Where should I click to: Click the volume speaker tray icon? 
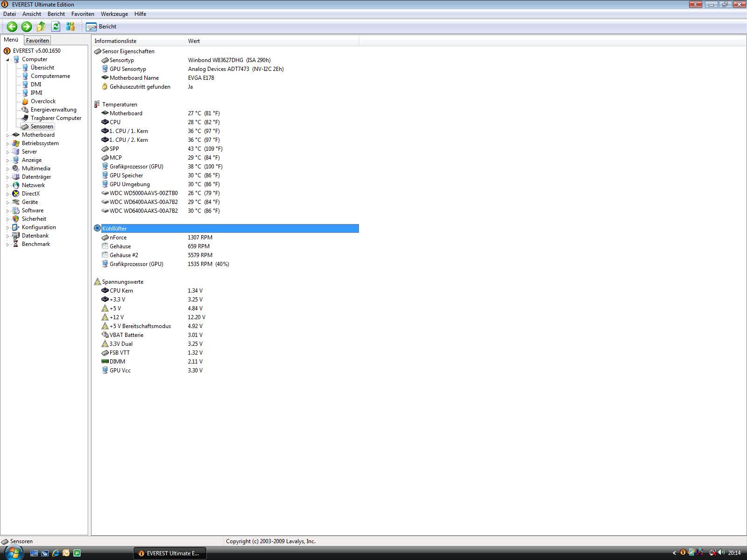pos(721,553)
